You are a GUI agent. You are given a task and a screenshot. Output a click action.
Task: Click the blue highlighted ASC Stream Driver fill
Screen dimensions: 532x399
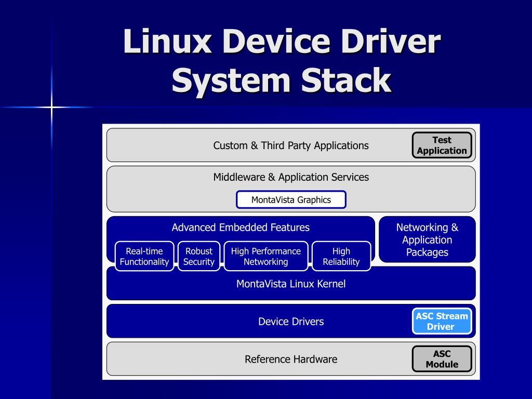click(442, 321)
